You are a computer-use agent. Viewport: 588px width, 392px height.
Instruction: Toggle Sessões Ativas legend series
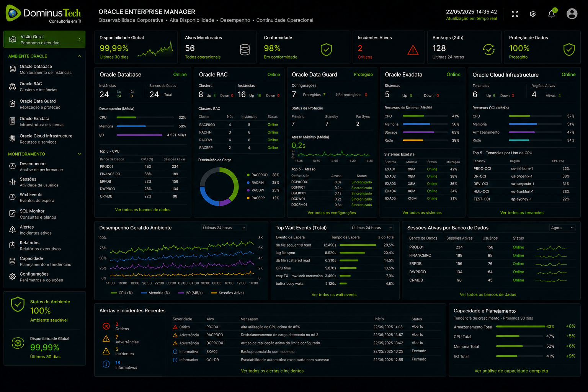227,293
